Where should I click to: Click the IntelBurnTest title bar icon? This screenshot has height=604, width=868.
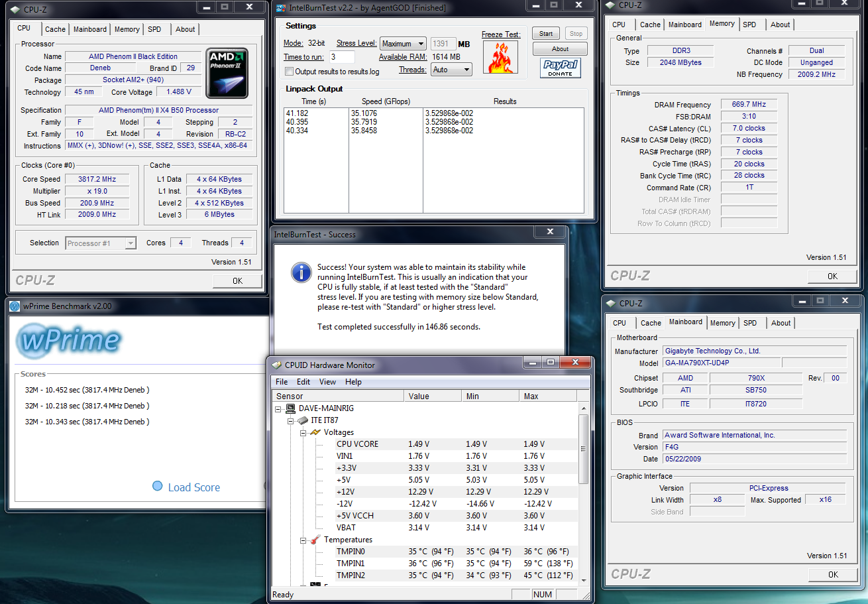click(x=281, y=8)
